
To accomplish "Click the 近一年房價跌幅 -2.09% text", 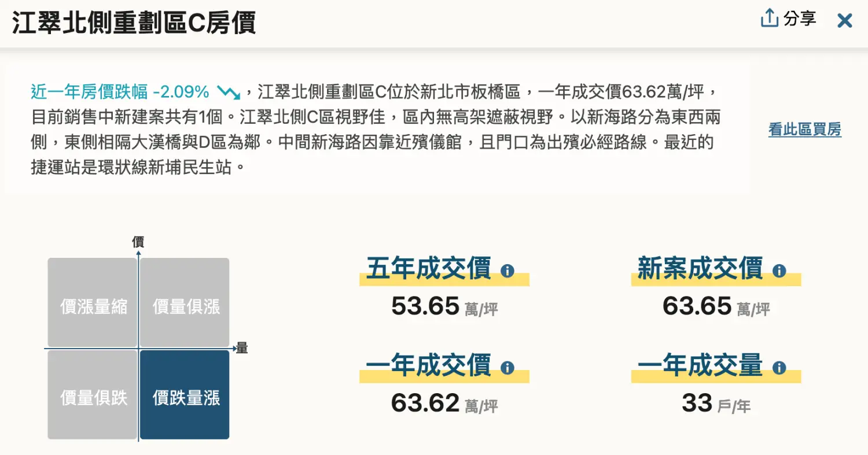I will pos(120,91).
